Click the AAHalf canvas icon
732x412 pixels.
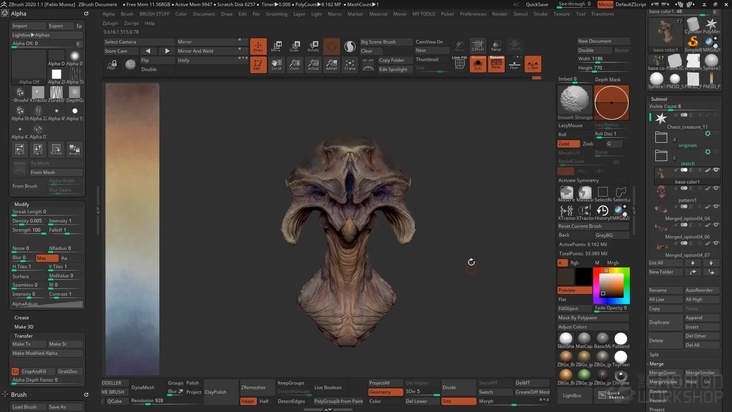coord(331,64)
